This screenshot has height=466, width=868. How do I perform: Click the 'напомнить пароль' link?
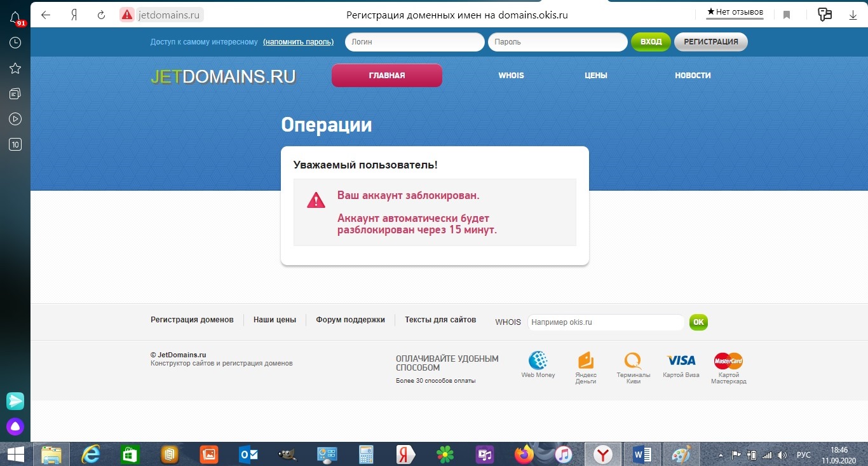coord(298,42)
